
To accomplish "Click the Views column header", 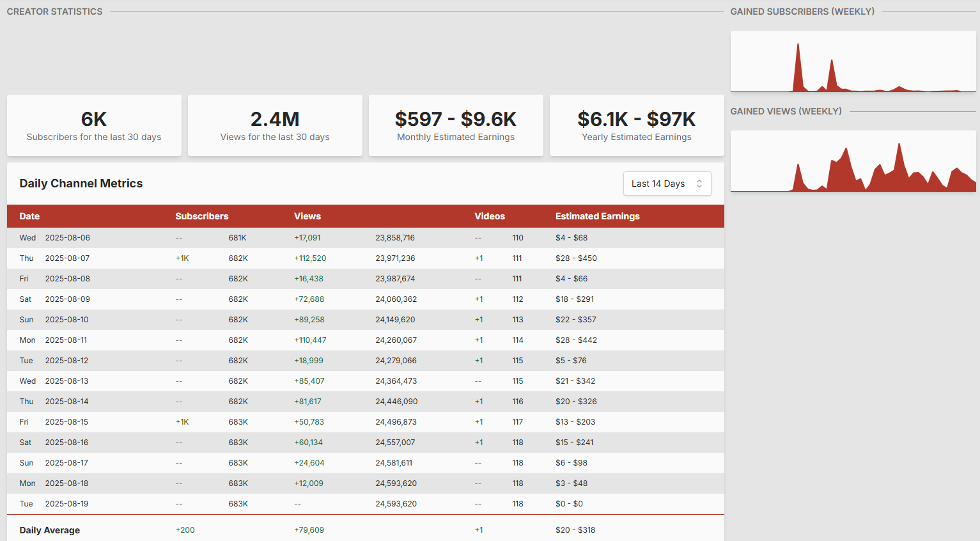I will [x=307, y=216].
